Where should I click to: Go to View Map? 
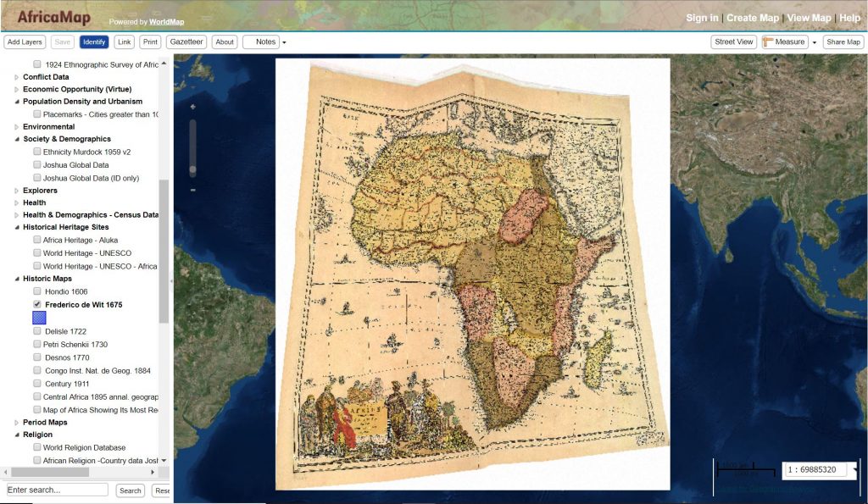(809, 18)
